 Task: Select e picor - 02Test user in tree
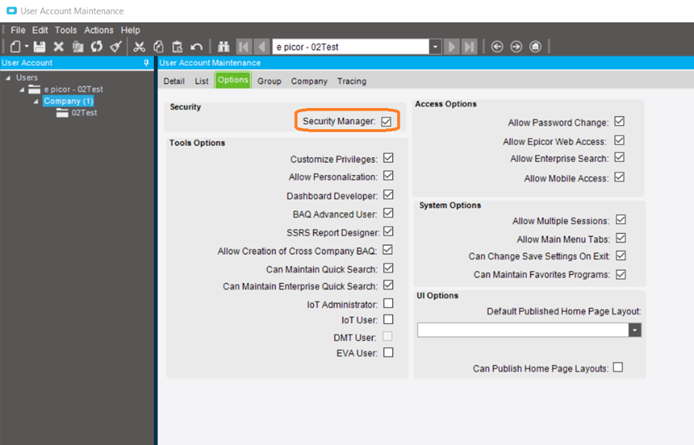coord(73,89)
